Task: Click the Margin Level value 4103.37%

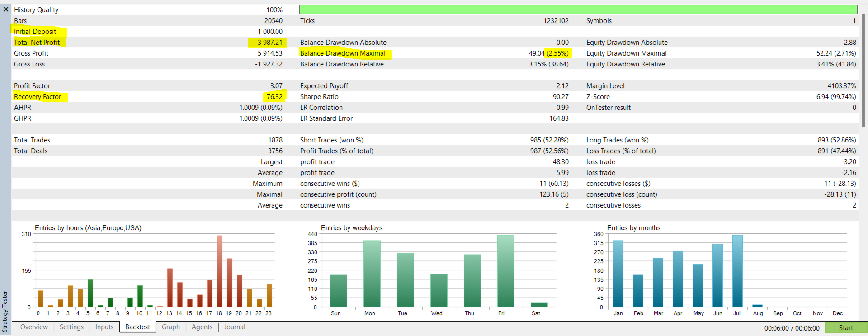Action: click(x=842, y=86)
